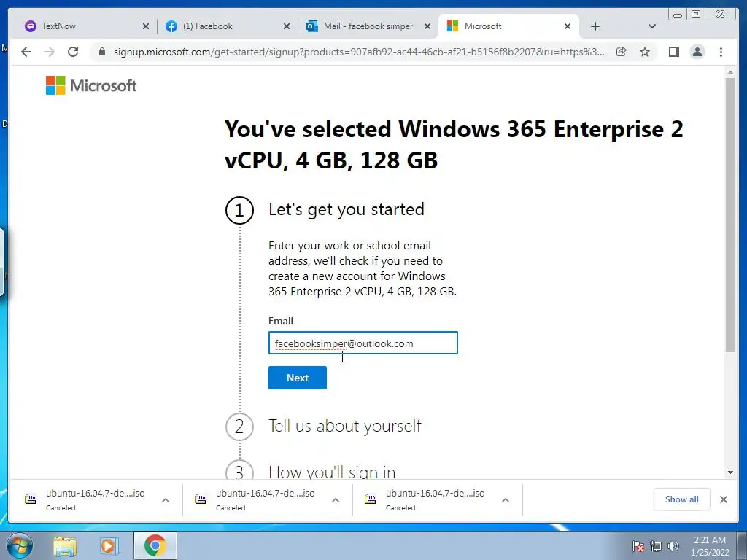This screenshot has width=747, height=560.
Task: Click the taskbar clock 2:21 AM
Action: pyautogui.click(x=710, y=540)
